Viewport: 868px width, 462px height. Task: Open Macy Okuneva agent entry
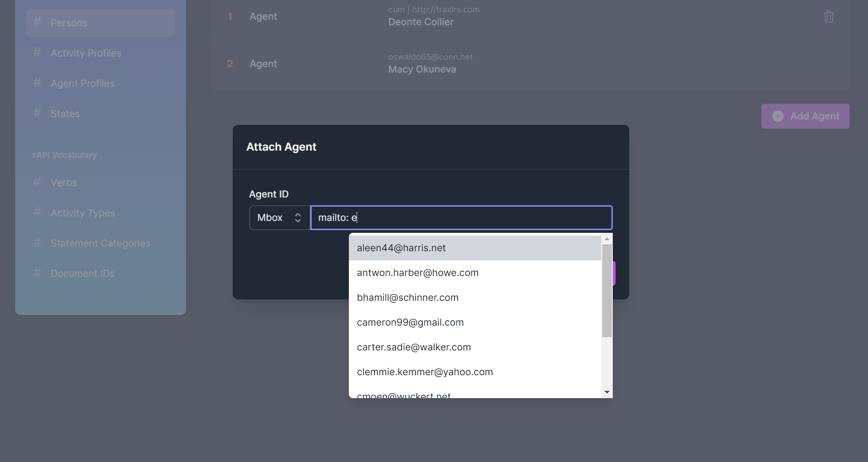pos(422,69)
